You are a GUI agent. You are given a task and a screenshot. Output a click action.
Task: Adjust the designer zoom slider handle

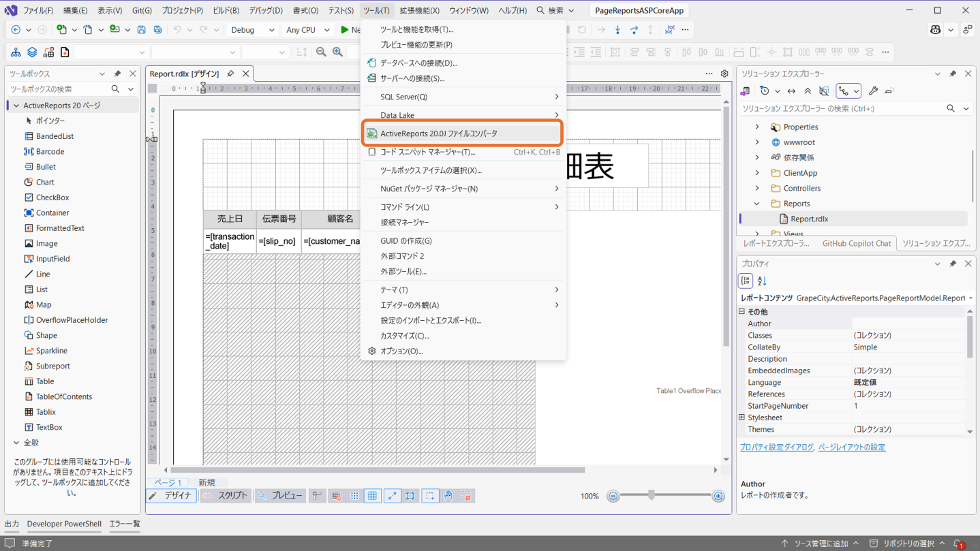click(x=652, y=496)
